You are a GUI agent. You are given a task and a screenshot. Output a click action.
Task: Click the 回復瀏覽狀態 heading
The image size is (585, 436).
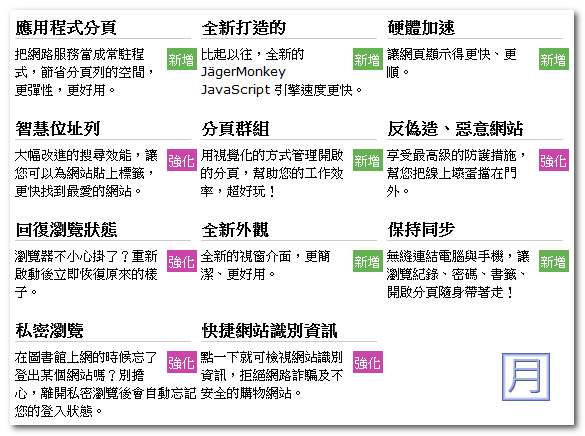[x=66, y=230]
